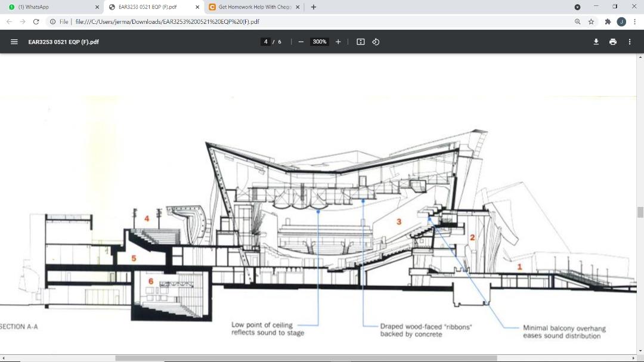Click the red number 5 label on drawing

134,258
